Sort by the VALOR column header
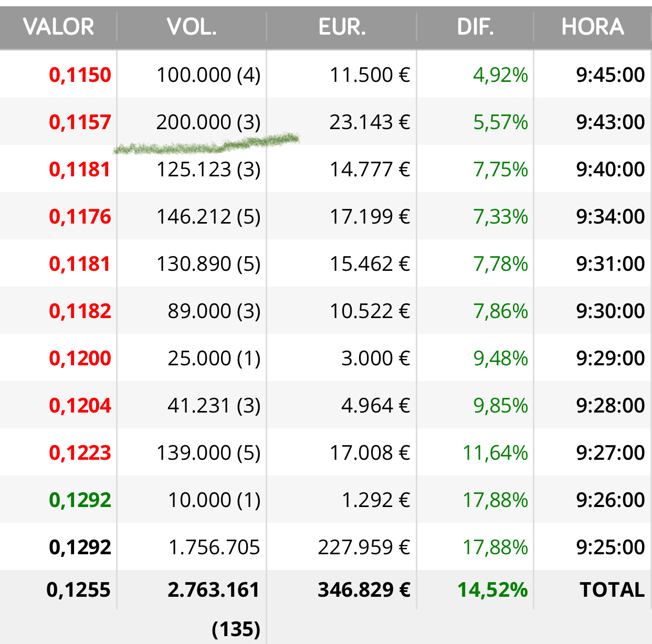The image size is (652, 644). coord(58,27)
